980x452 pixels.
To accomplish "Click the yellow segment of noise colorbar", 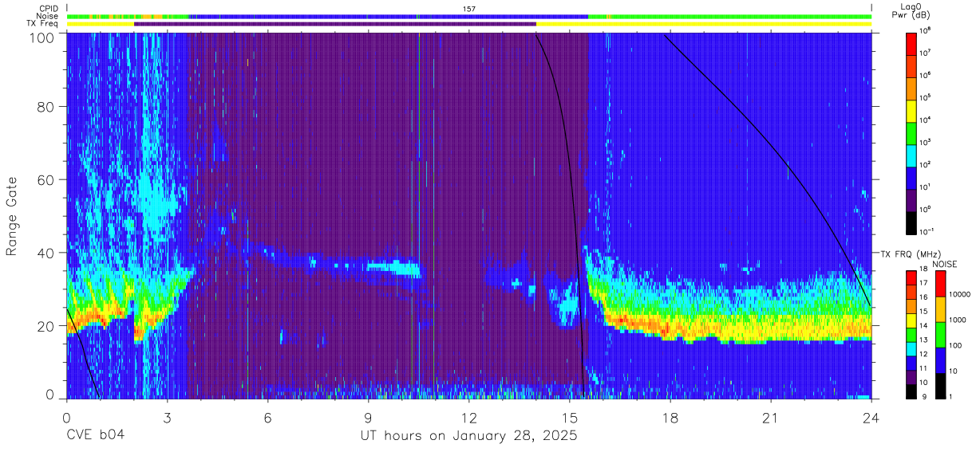I will 940,309.
